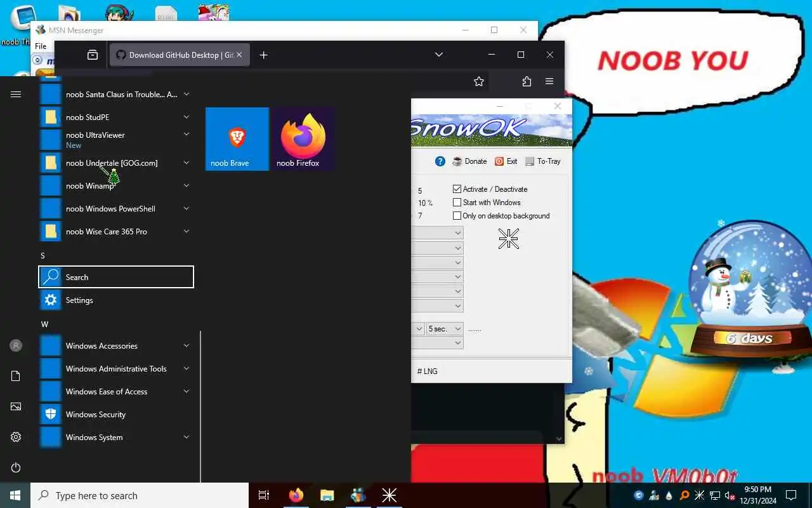Click the Donate button in SnowOK
812x508 pixels.
pyautogui.click(x=469, y=161)
